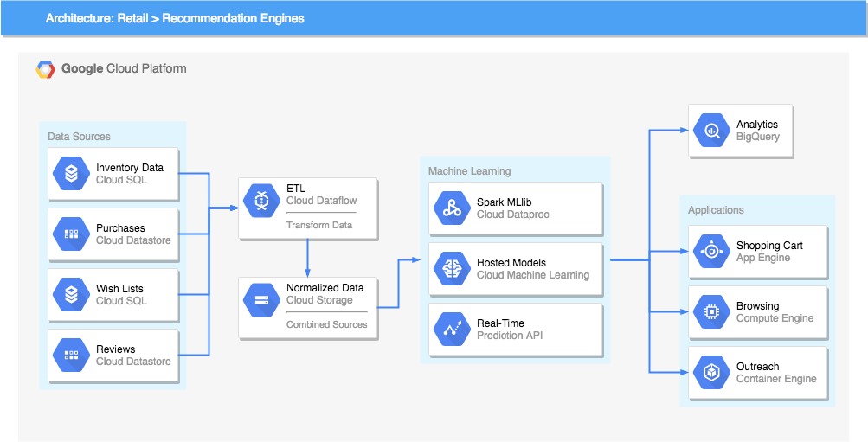Viewport: 868px width, 442px height.
Task: Click the Purchases Cloud Datastore icon
Action: point(72,234)
